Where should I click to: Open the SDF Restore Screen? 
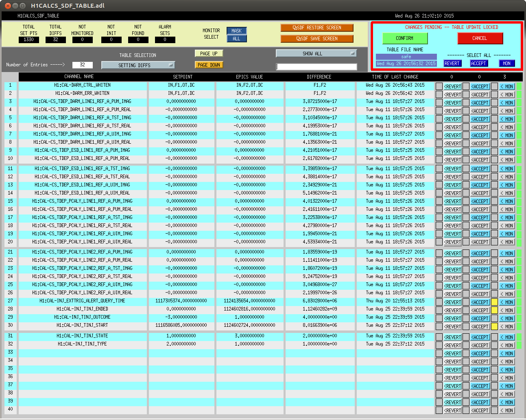click(316, 28)
